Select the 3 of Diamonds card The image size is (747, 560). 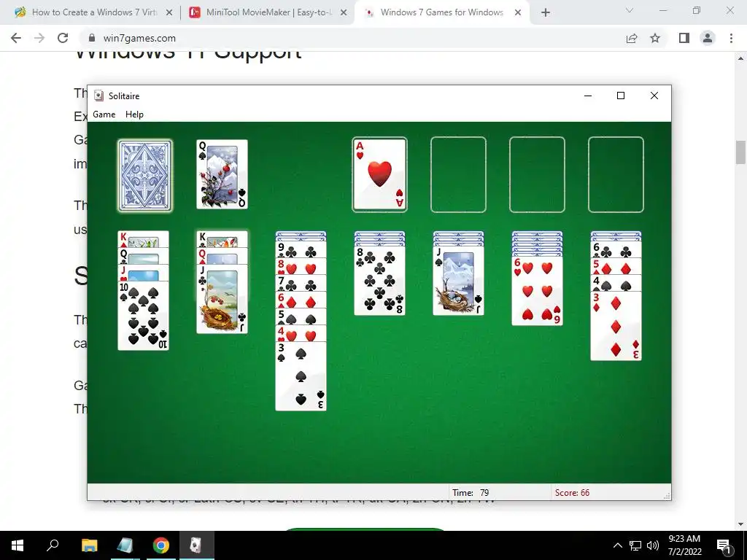[x=616, y=326]
